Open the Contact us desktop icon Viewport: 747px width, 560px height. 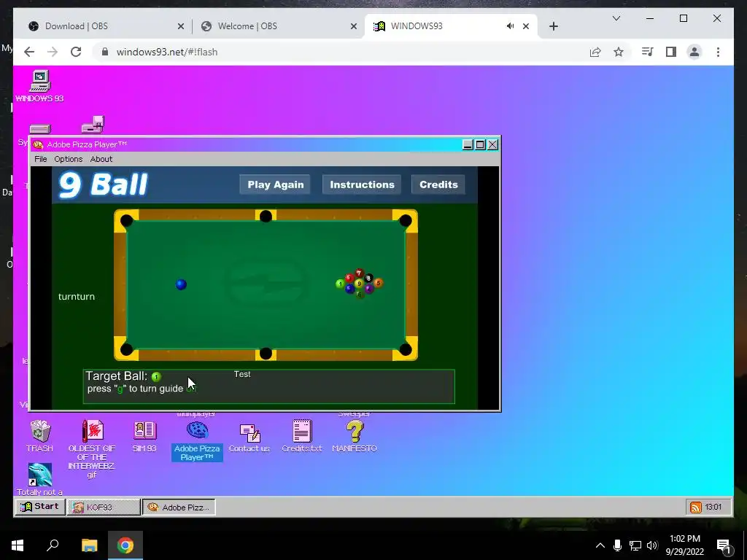(249, 437)
